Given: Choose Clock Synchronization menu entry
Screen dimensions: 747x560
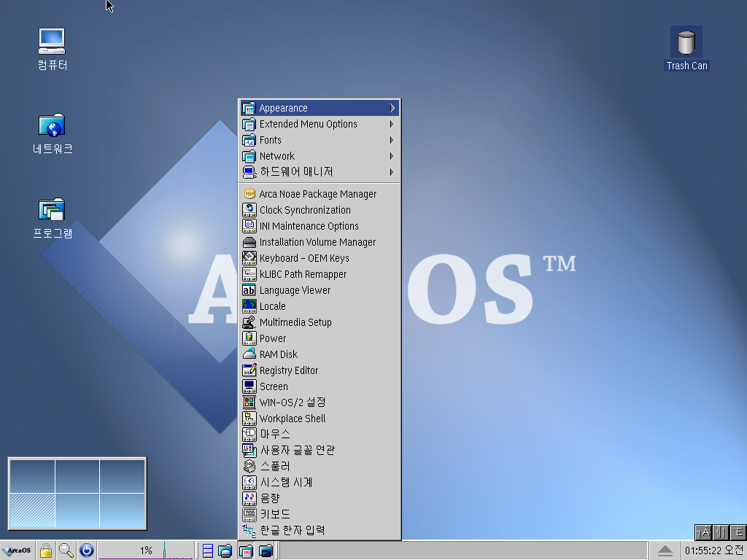Looking at the screenshot, I should point(304,210).
